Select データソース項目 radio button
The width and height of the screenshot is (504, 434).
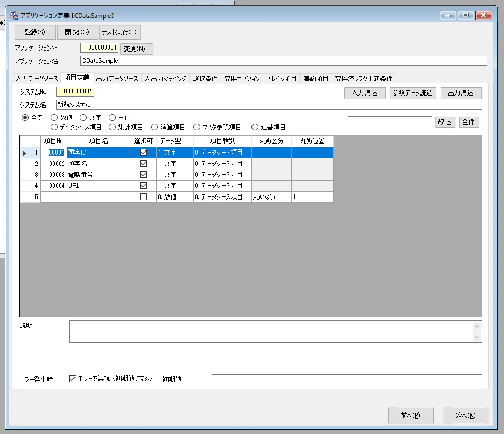(54, 127)
